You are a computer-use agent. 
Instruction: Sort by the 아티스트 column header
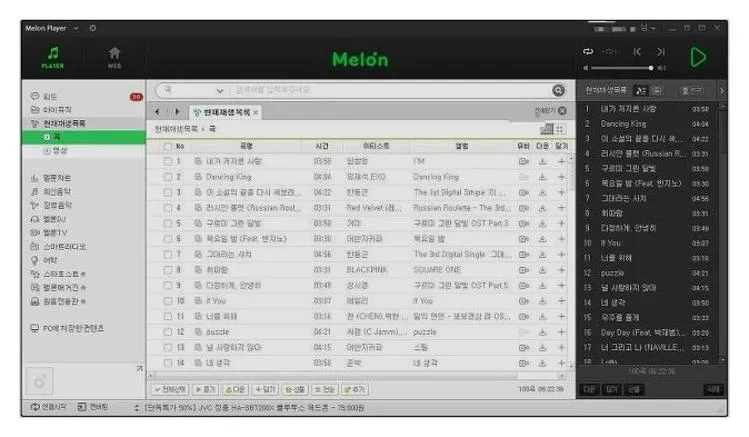pos(376,146)
